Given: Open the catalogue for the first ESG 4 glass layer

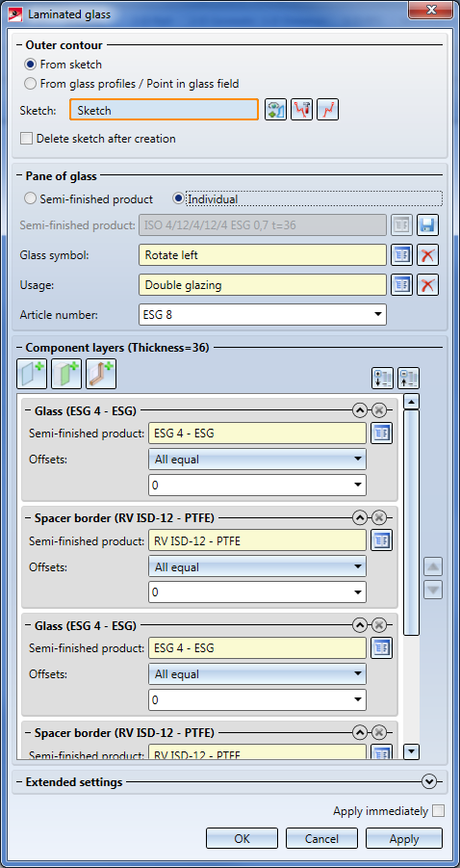Looking at the screenshot, I should (381, 434).
